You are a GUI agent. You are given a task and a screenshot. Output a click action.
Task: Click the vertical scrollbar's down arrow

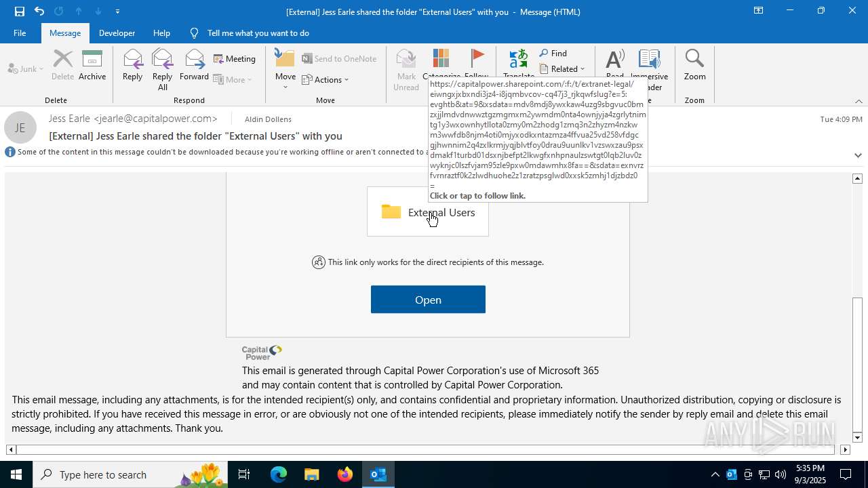point(857,438)
